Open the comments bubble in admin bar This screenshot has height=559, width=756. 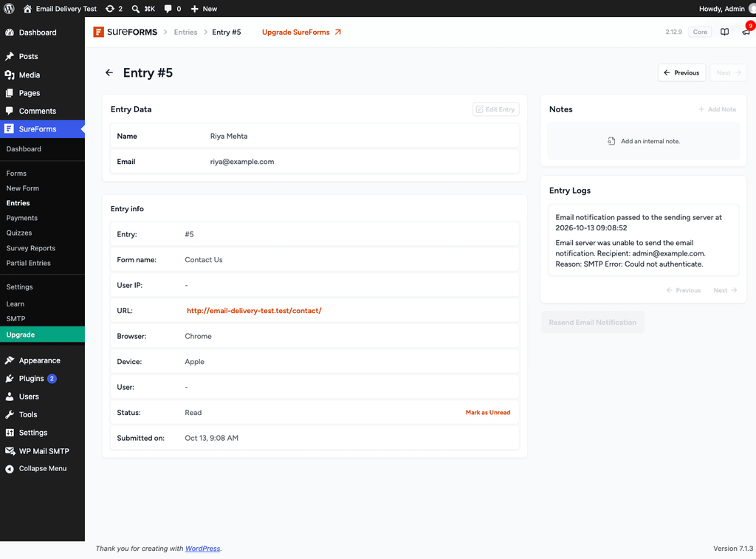pyautogui.click(x=172, y=9)
